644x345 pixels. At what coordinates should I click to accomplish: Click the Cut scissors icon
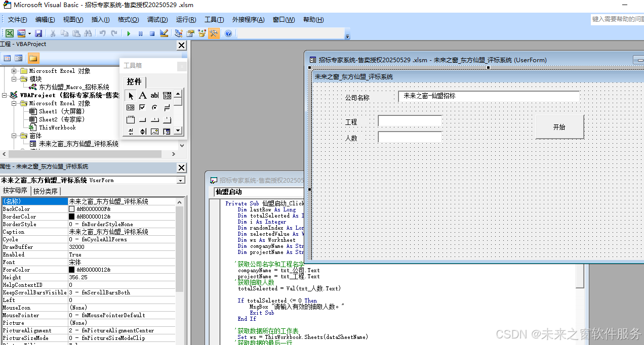coord(53,33)
